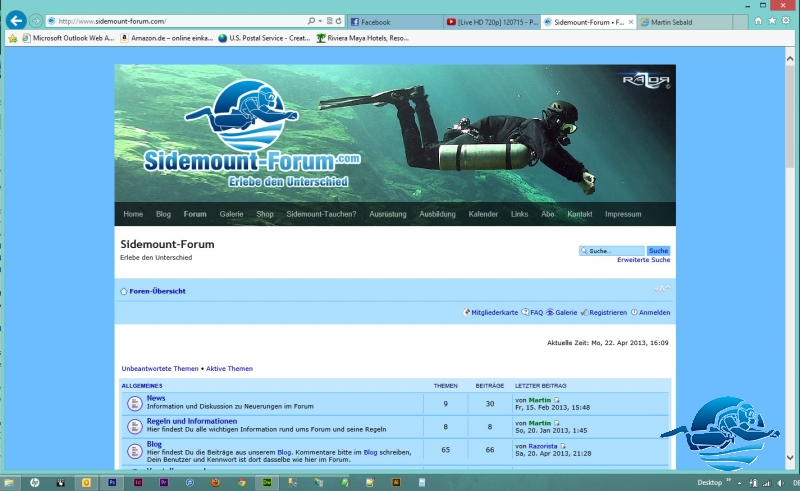800x491 pixels.
Task: Open Ausbildung navigation item
Action: click(x=437, y=214)
